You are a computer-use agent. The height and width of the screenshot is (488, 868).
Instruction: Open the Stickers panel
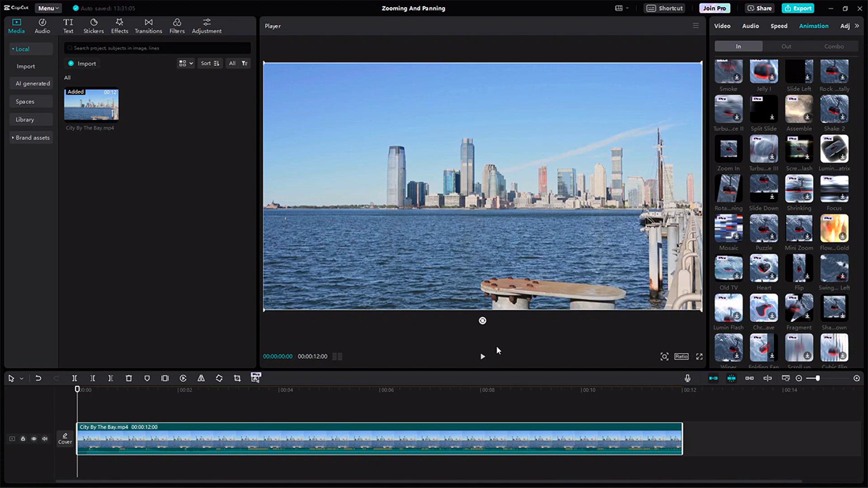click(94, 26)
